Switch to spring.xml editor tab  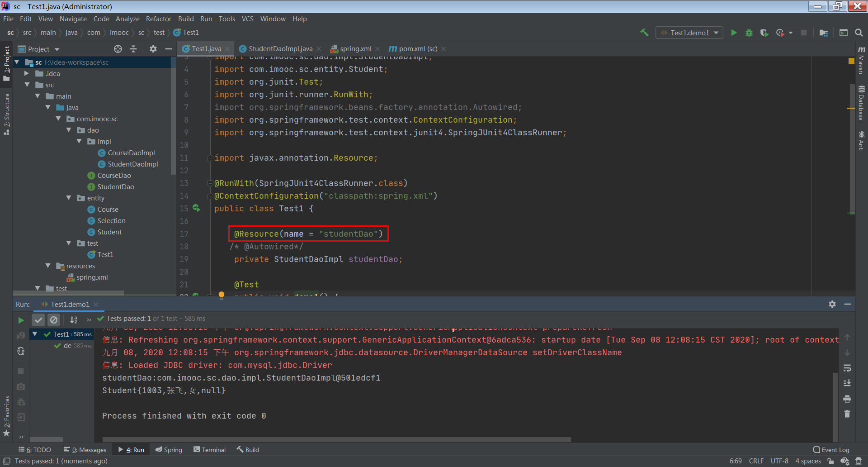coord(355,49)
